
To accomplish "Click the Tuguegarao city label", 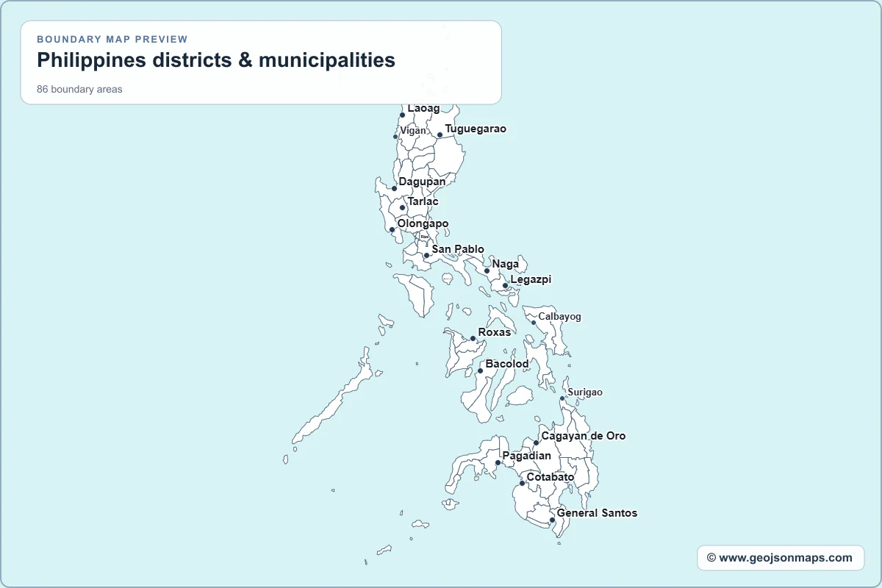I will click(476, 129).
